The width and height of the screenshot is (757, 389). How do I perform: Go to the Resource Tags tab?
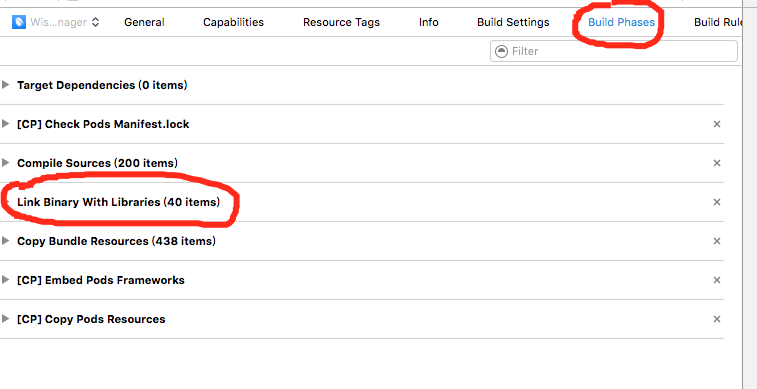(x=341, y=22)
